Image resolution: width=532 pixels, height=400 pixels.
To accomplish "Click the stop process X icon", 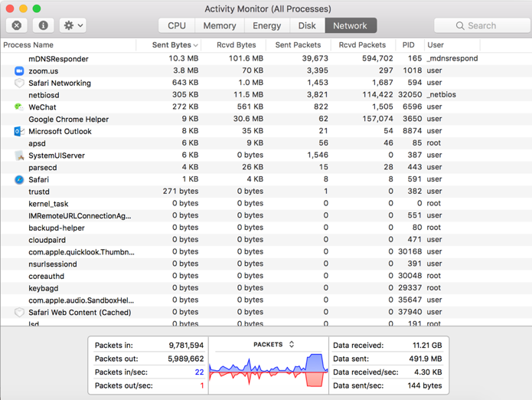I will tap(17, 25).
